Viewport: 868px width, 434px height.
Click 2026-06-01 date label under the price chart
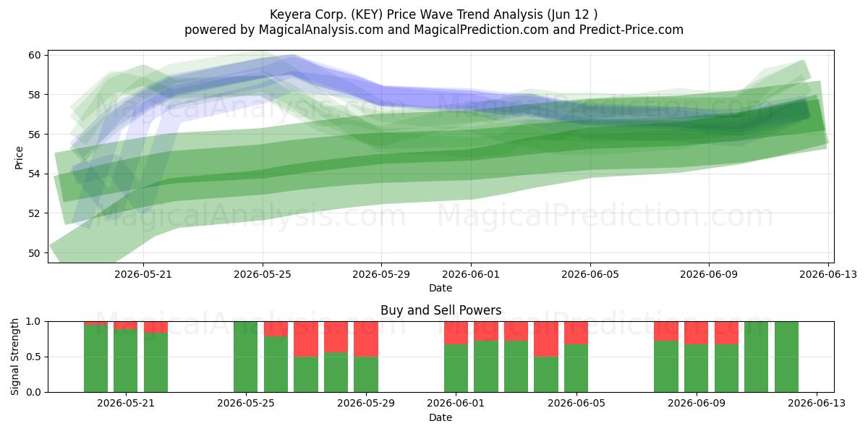[x=472, y=275]
